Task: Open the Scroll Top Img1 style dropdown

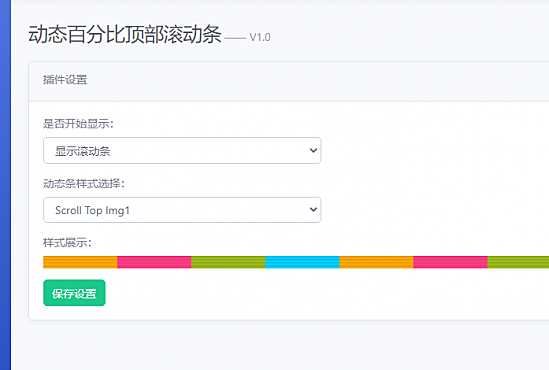Action: [182, 210]
